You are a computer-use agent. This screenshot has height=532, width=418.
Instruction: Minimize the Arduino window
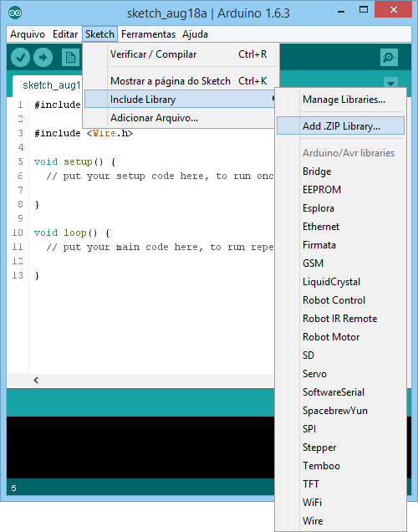click(x=341, y=11)
